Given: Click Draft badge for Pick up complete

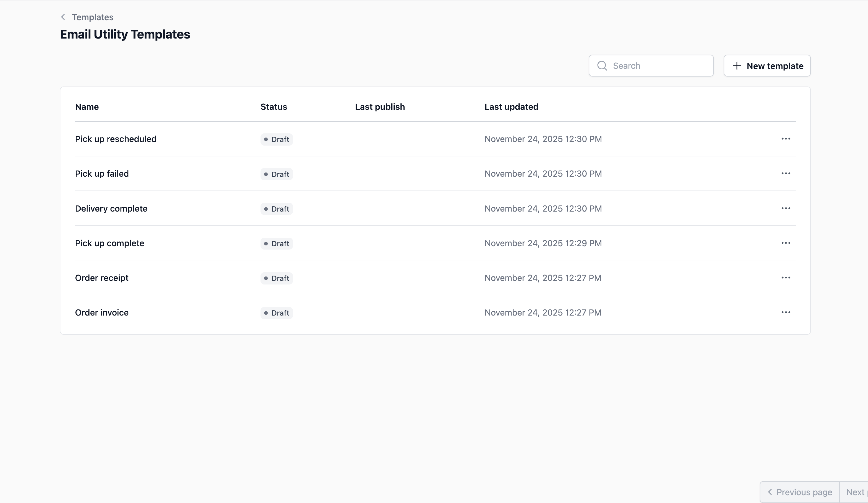Looking at the screenshot, I should (x=277, y=243).
